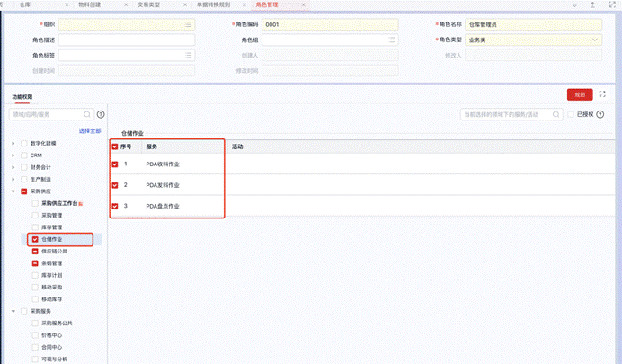
Task: Switch to the 物料创建 tab
Action: click(90, 4)
